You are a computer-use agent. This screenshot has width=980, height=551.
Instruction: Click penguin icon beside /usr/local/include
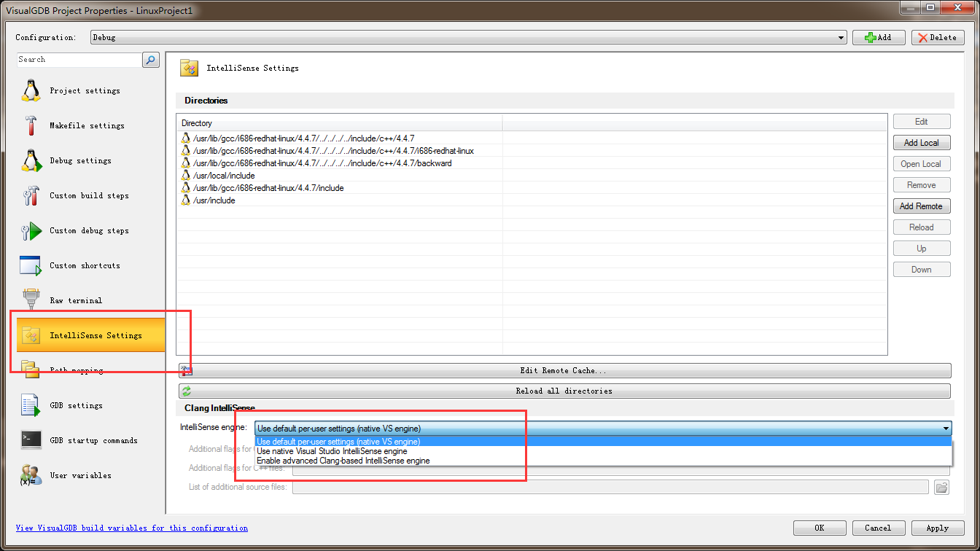[x=186, y=176]
